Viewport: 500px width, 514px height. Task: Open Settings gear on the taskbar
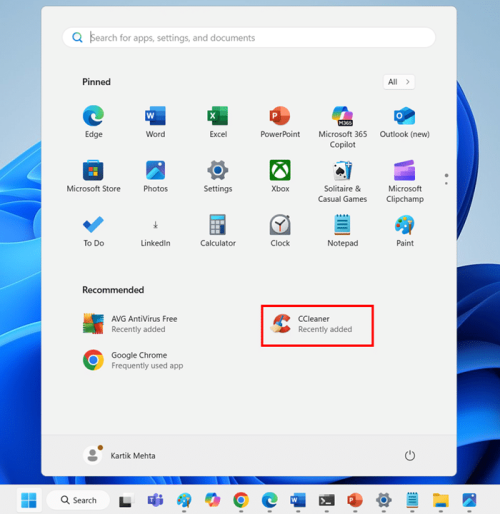click(x=384, y=500)
